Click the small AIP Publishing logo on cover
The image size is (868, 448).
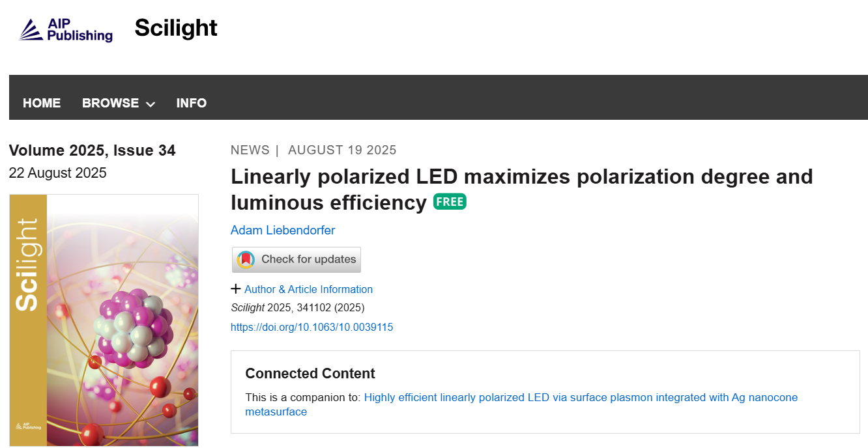click(28, 426)
